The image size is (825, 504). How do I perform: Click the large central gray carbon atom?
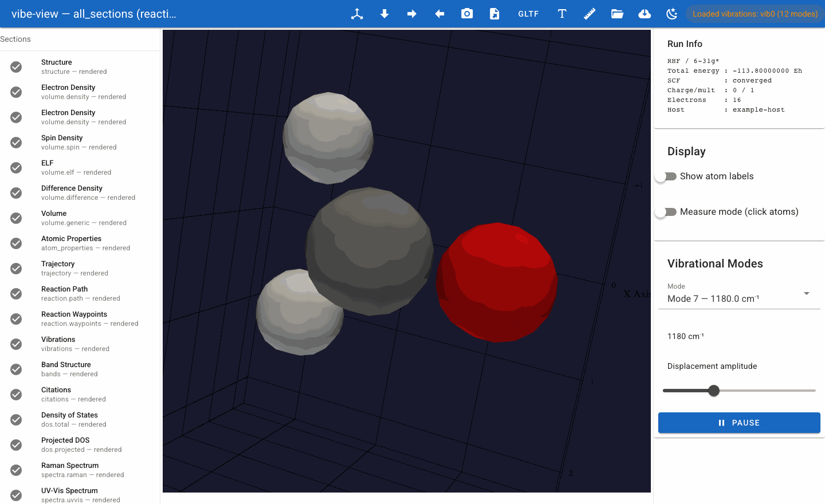[370, 251]
